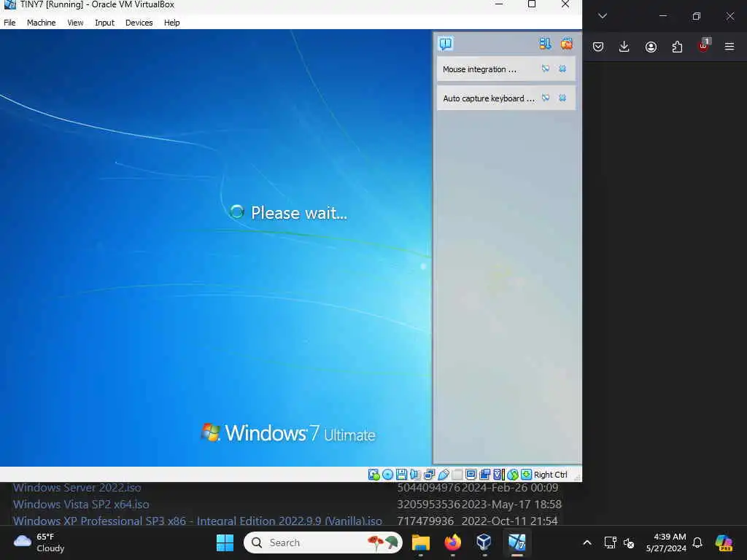
Task: Open File Explorer from the taskbar
Action: pyautogui.click(x=421, y=542)
